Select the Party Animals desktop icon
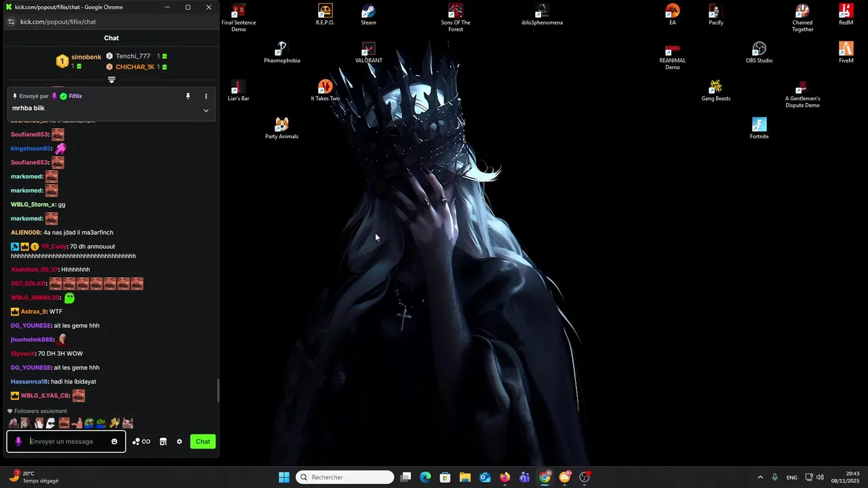The width and height of the screenshot is (868, 488). coord(281,129)
